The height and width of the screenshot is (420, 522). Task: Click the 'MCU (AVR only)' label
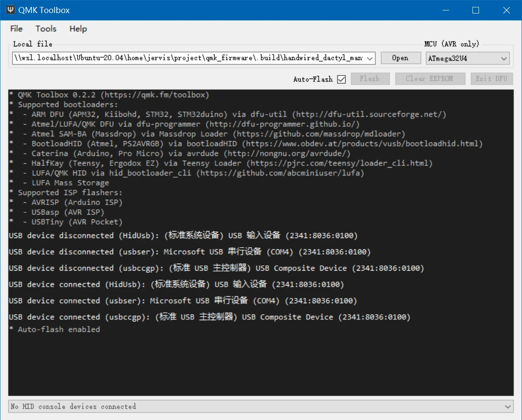click(452, 44)
